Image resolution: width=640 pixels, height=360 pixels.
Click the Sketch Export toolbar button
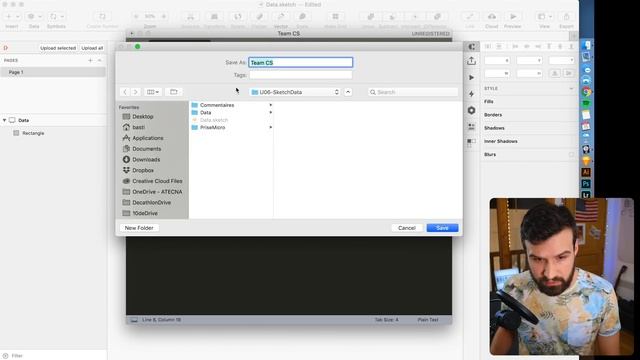pos(566,20)
